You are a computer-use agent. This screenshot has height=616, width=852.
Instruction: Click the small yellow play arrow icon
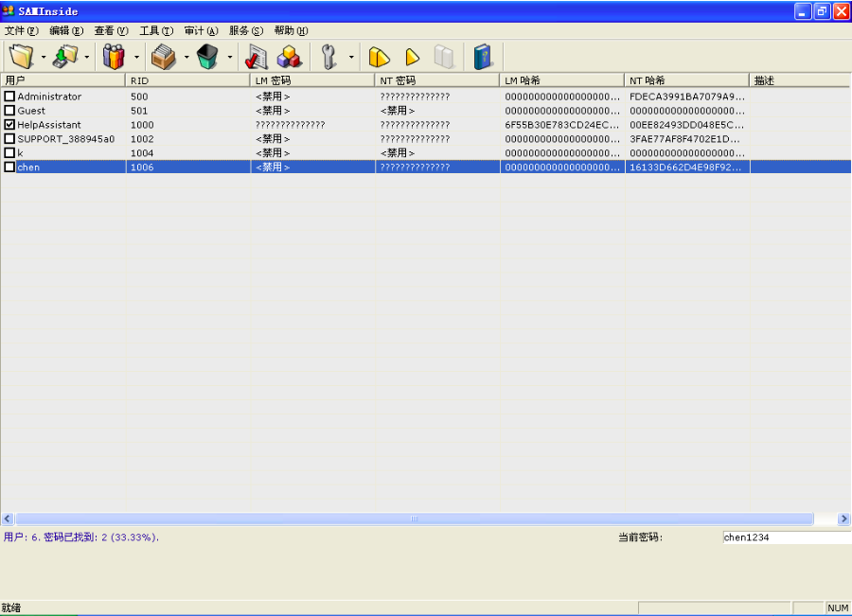pos(413,57)
